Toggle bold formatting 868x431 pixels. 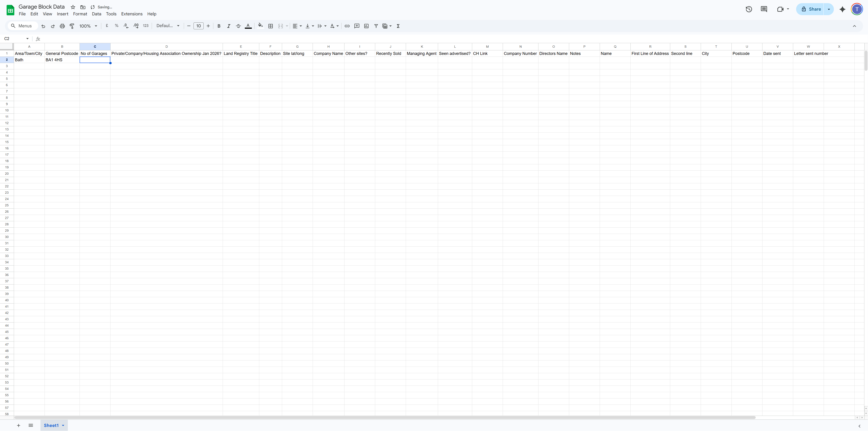click(219, 26)
